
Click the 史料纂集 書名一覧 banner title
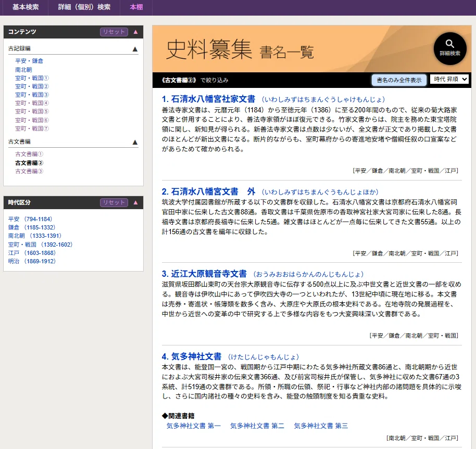pos(240,49)
